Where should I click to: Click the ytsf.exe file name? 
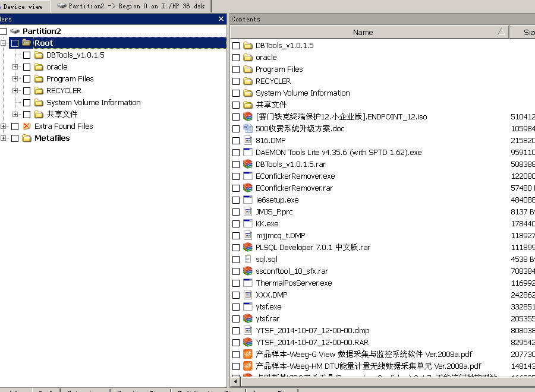269,307
